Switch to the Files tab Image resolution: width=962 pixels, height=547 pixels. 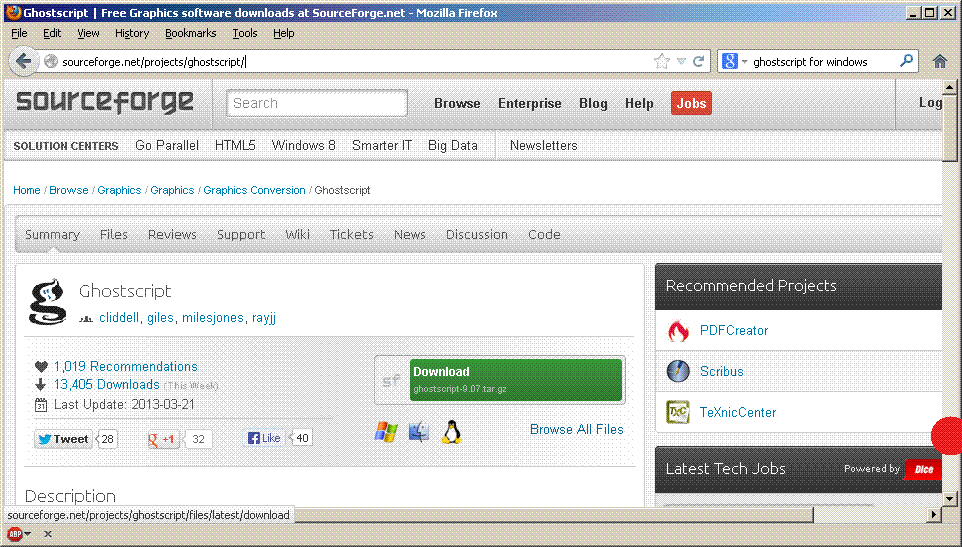[x=114, y=234]
